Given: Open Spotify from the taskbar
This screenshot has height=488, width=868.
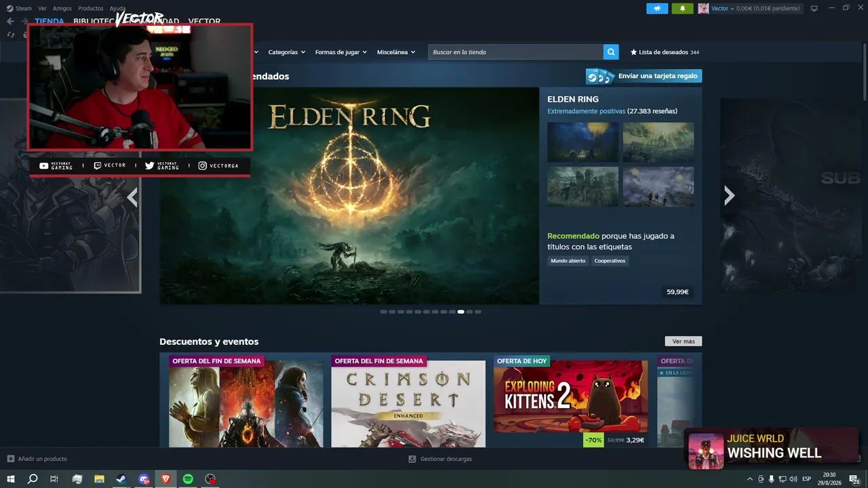Looking at the screenshot, I should click(x=189, y=479).
